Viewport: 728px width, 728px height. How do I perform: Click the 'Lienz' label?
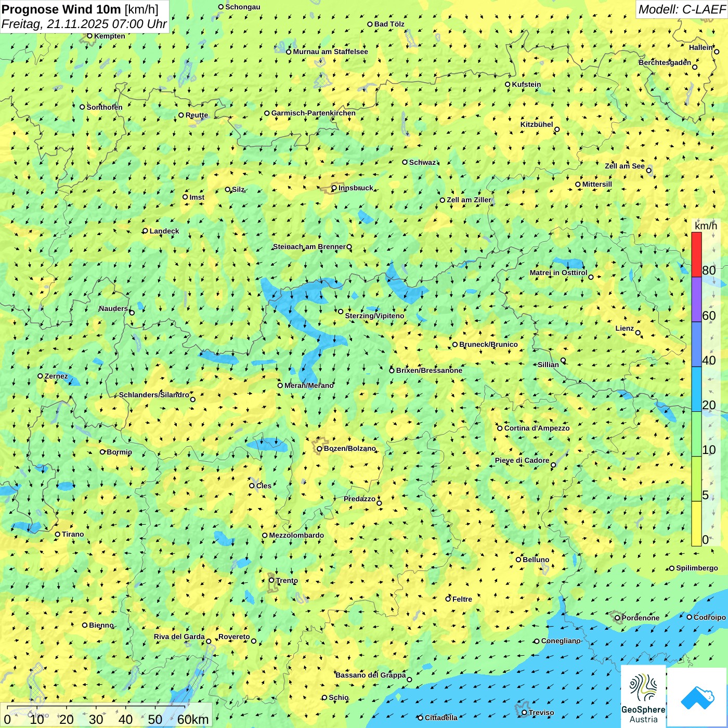625,328
